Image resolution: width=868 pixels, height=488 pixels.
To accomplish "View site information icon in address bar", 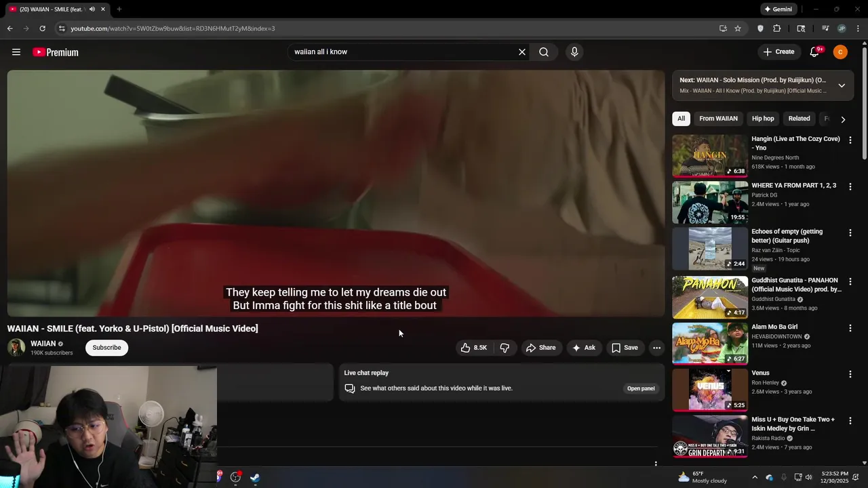I will tap(62, 28).
